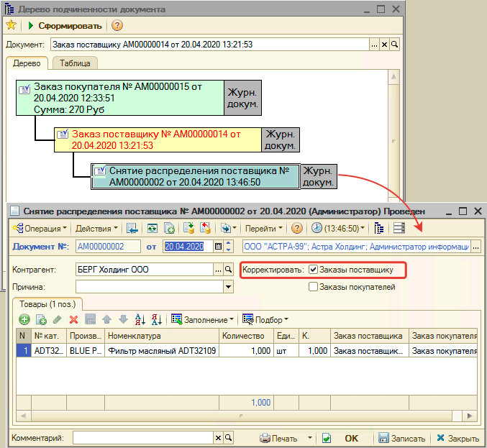487x448 pixels.
Task: Click Журн. докум. next to Снятие распределения
Action: pyautogui.click(x=319, y=176)
